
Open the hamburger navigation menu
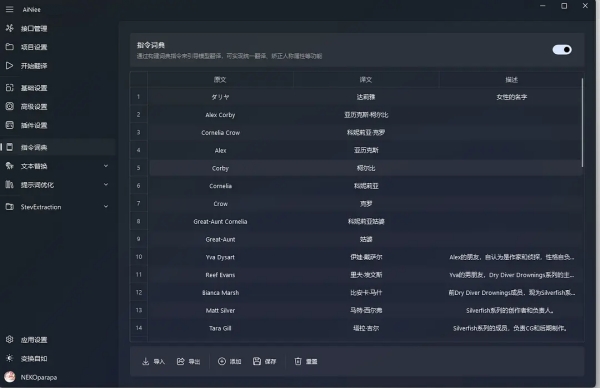[10, 9]
